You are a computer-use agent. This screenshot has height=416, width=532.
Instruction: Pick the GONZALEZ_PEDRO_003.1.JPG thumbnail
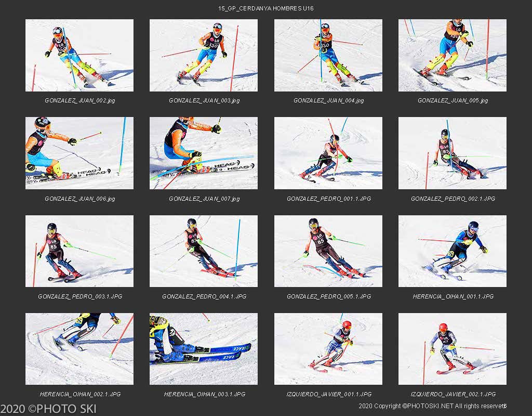click(x=79, y=251)
